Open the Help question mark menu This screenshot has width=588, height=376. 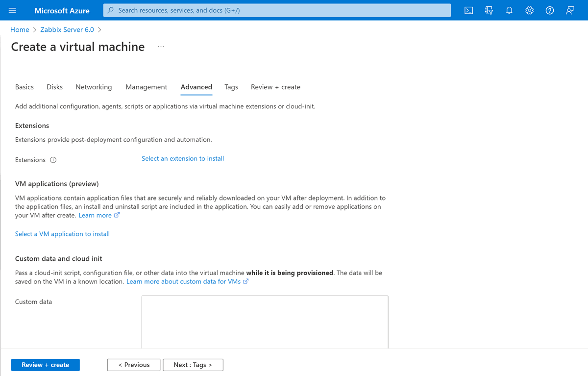(550, 10)
